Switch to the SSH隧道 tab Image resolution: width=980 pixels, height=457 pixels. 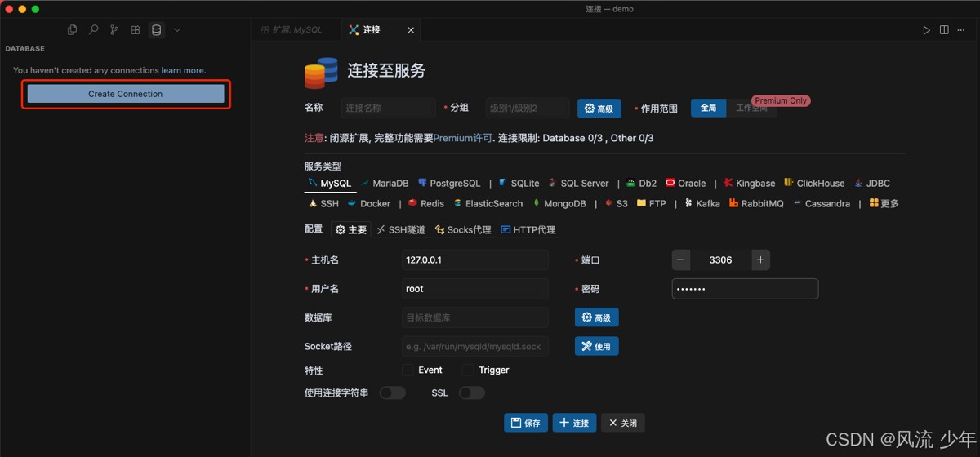[x=401, y=230]
